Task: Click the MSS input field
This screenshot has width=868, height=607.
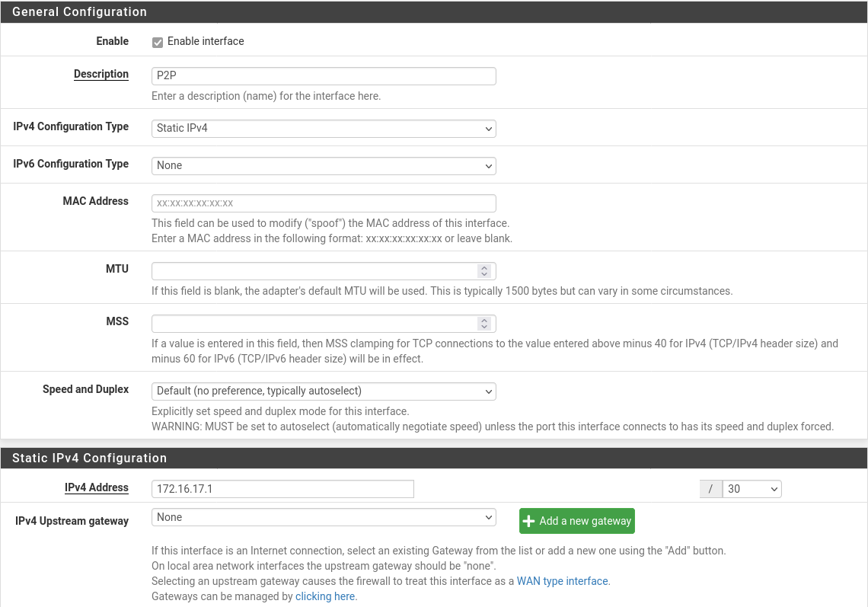Action: tap(324, 324)
